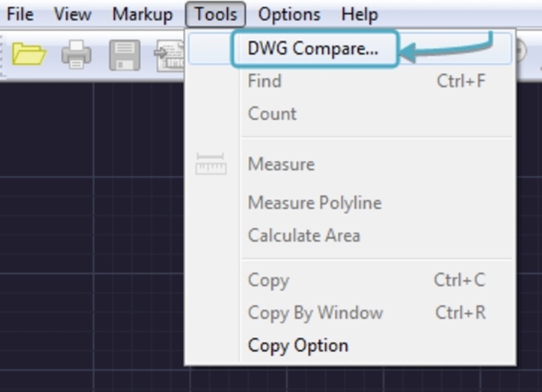Viewport: 542px width, 392px height.
Task: Open the File menu
Action: click(x=20, y=14)
